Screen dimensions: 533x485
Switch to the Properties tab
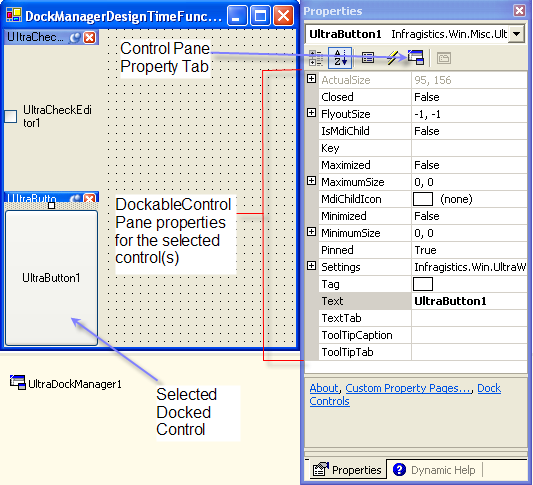pos(347,470)
